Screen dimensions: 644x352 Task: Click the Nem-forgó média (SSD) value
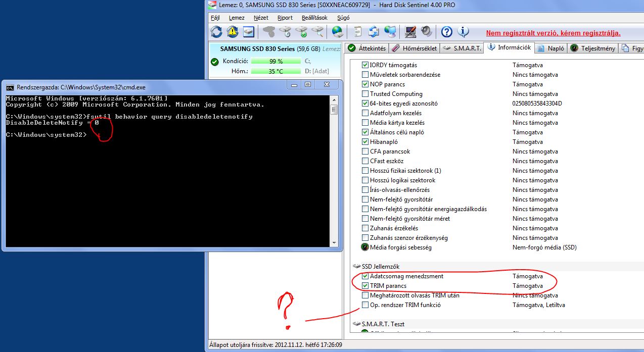(544, 247)
